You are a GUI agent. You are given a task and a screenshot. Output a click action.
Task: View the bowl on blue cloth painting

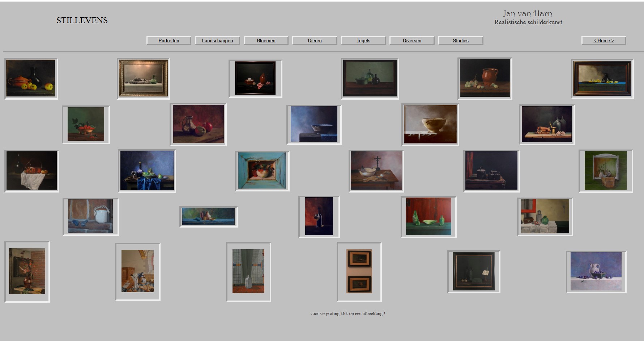pos(314,125)
